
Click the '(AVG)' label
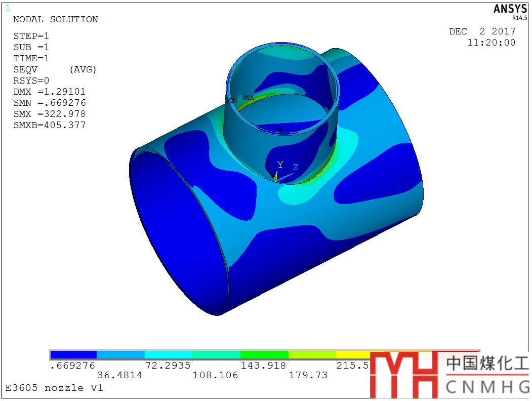[x=83, y=69]
